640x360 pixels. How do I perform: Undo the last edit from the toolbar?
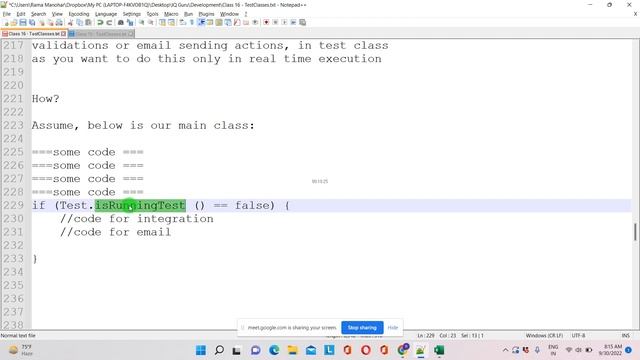click(x=100, y=22)
